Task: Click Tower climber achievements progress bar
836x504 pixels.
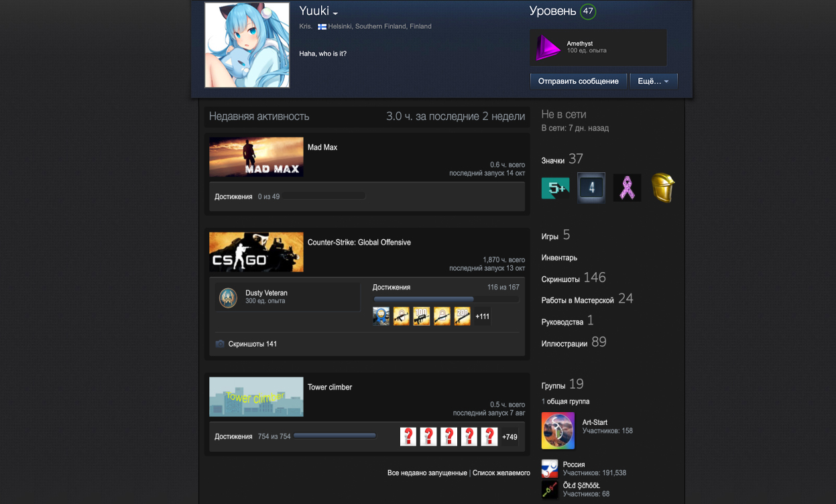Action: 335,436
